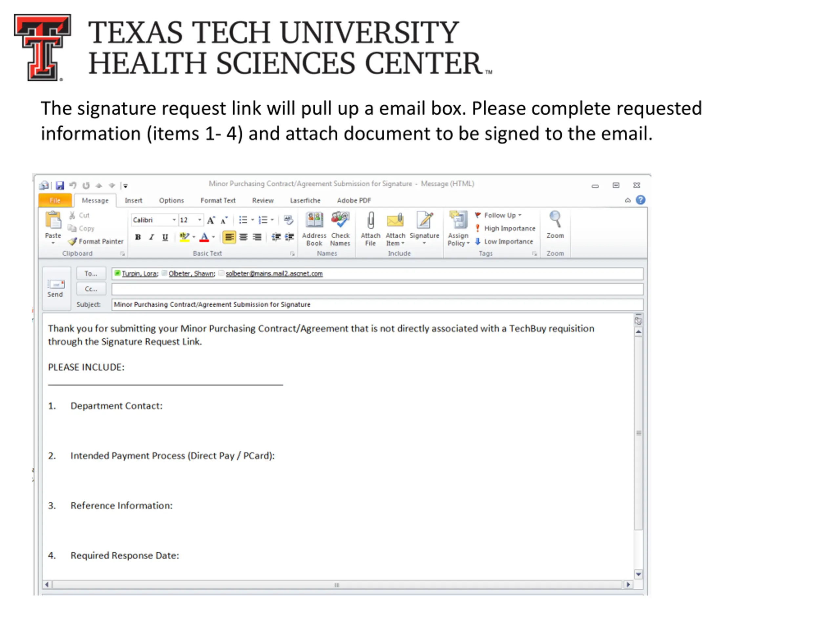This screenshot has width=840, height=630.
Task: Click the Cc... button
Action: coord(91,289)
